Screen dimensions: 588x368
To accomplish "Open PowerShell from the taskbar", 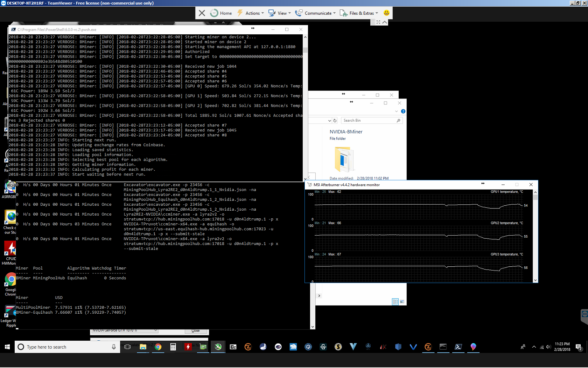I will click(x=458, y=347).
